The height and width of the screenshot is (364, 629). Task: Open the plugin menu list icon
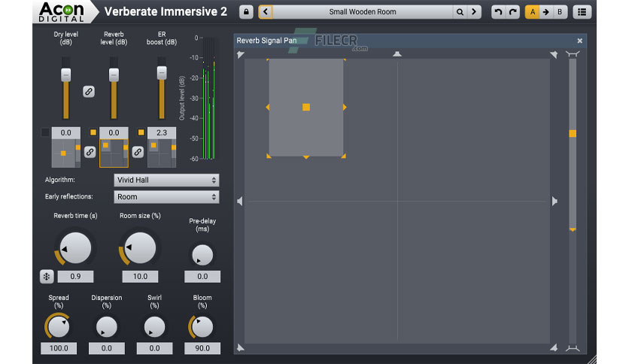(582, 12)
